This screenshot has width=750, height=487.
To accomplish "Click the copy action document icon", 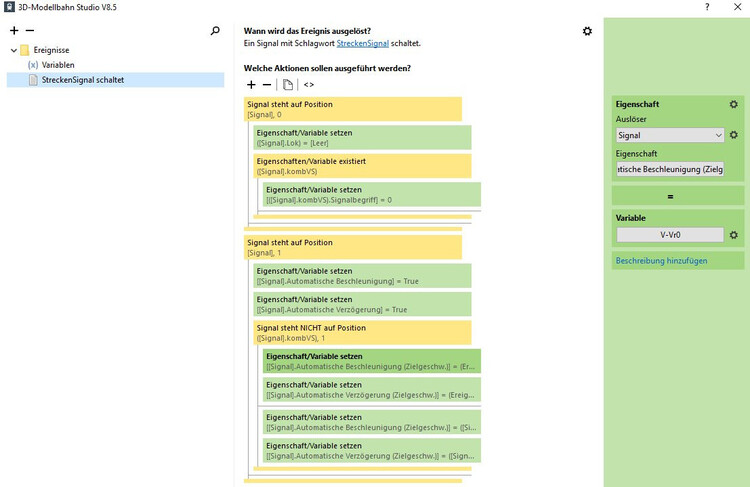I will pos(288,85).
